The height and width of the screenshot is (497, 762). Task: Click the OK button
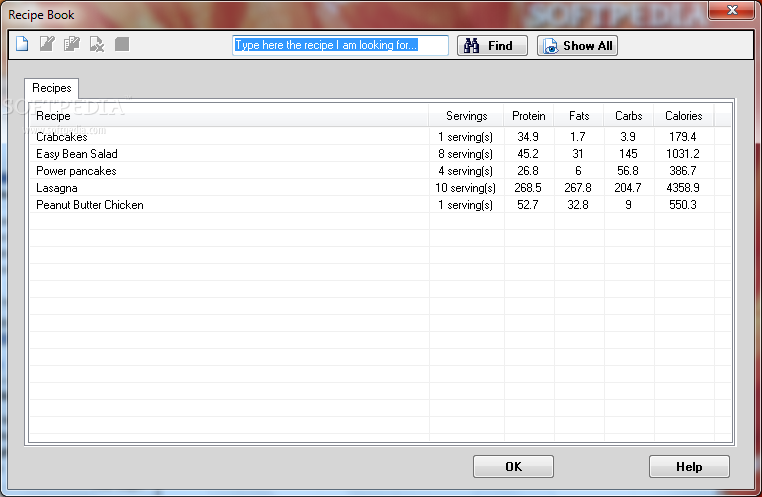(513, 466)
